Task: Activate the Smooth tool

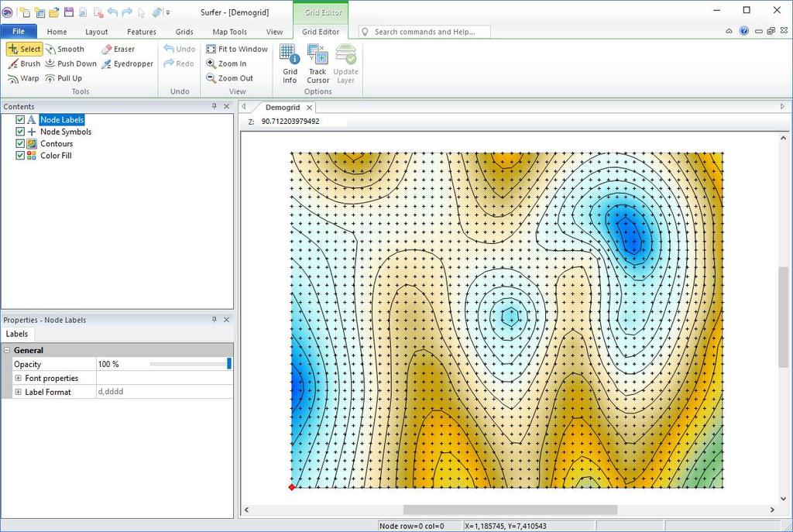Action: pyautogui.click(x=65, y=49)
